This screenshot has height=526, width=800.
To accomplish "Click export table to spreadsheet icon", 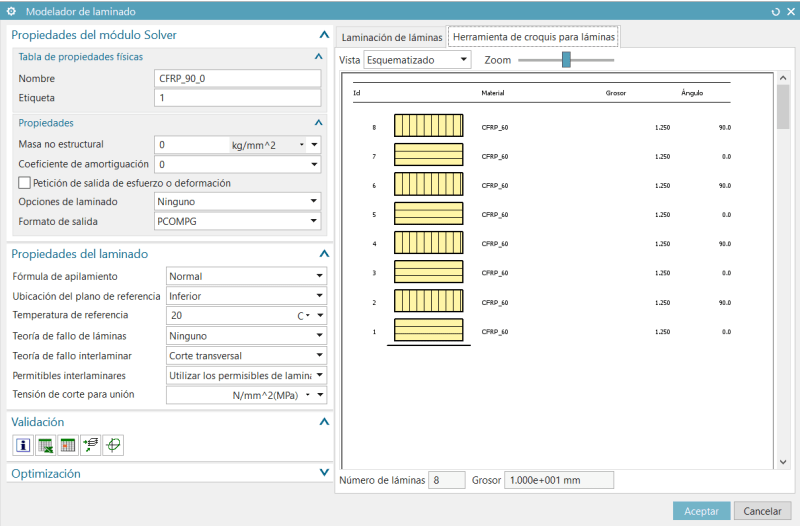I will click(45, 445).
